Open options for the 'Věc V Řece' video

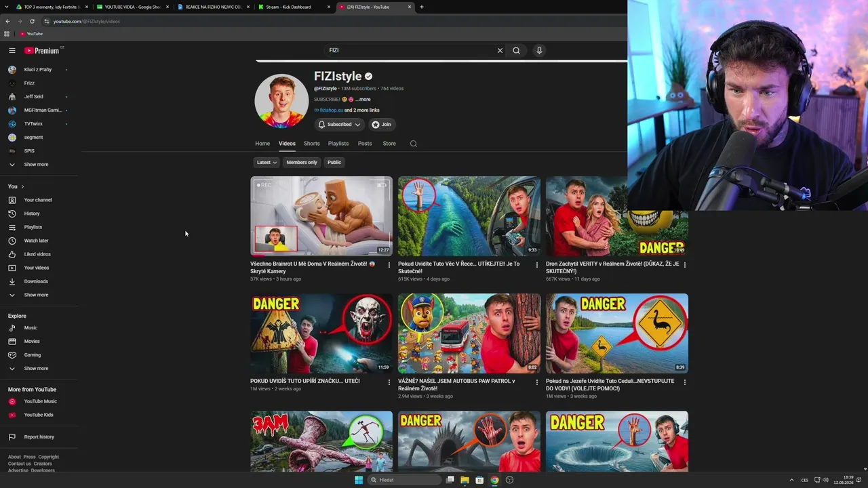[536, 265]
